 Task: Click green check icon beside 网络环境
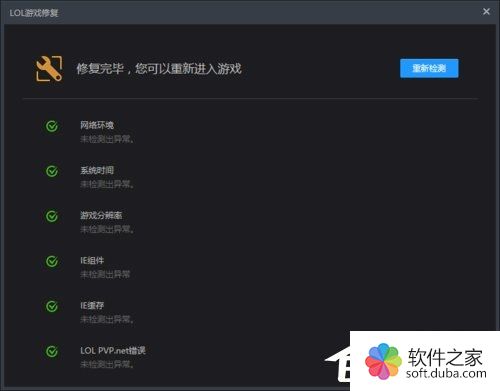[52, 126]
